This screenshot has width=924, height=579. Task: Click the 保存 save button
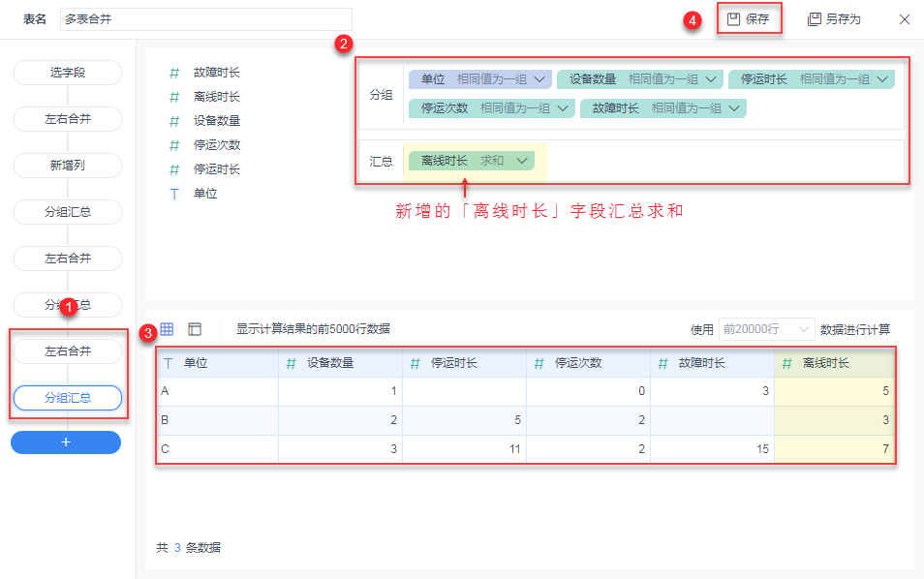749,19
